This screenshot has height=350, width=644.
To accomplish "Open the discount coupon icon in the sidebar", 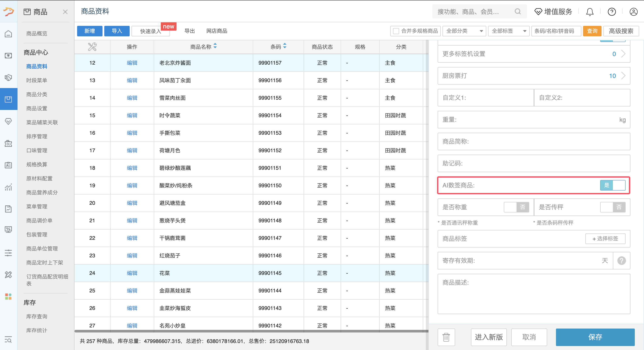I will pos(9,143).
